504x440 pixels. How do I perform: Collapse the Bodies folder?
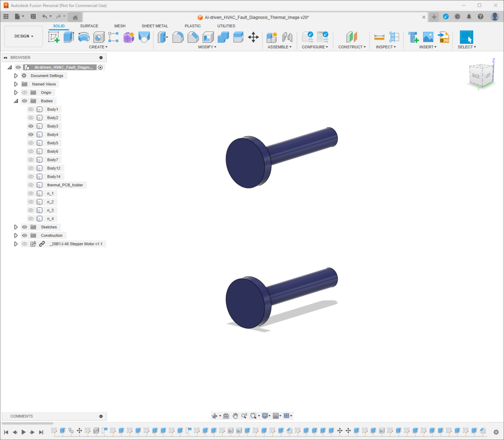16,101
